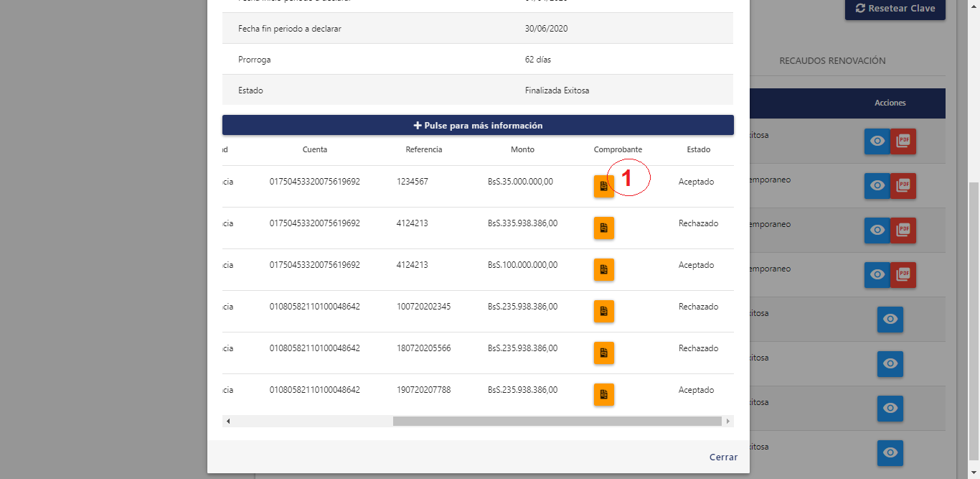The image size is (980, 479).
Task: Close the dialog with Cerrar
Action: point(723,457)
